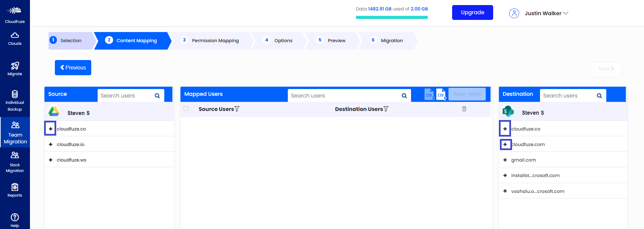Click the CSV upload icon

(x=441, y=94)
